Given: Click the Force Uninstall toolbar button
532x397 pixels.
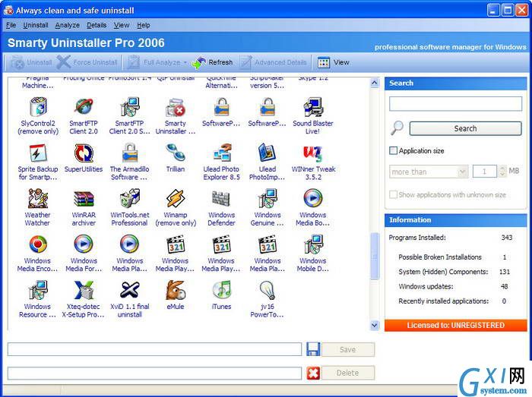Looking at the screenshot, I should pos(87,62).
